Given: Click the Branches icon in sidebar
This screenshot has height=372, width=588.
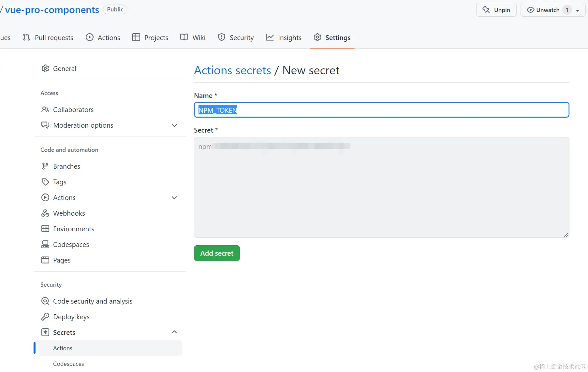Looking at the screenshot, I should 45,166.
